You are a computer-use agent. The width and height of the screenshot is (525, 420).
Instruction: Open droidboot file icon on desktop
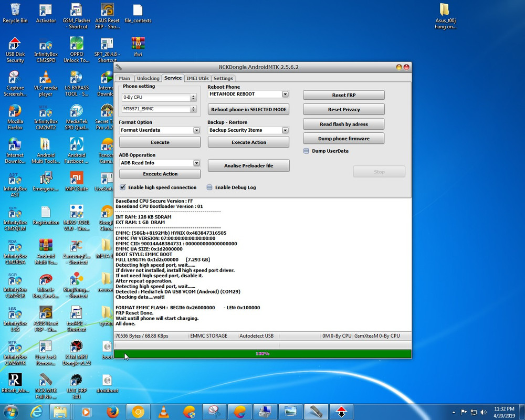pyautogui.click(x=107, y=383)
